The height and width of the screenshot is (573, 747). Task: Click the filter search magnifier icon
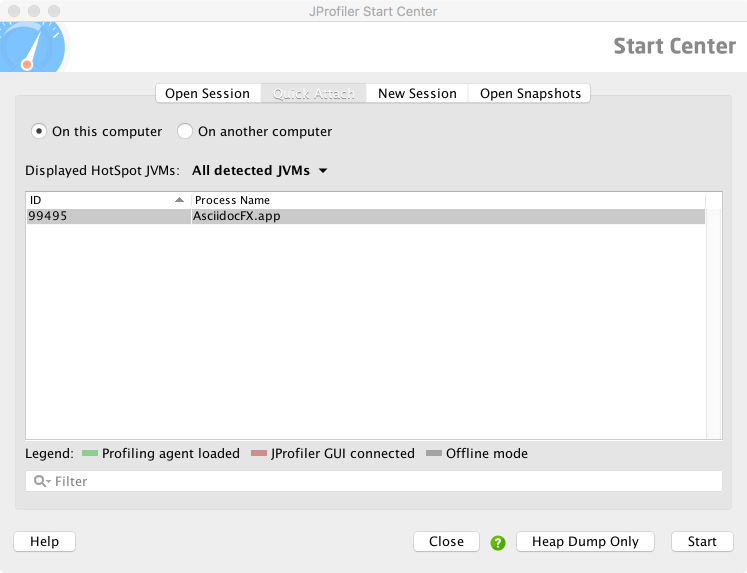pyautogui.click(x=42, y=482)
